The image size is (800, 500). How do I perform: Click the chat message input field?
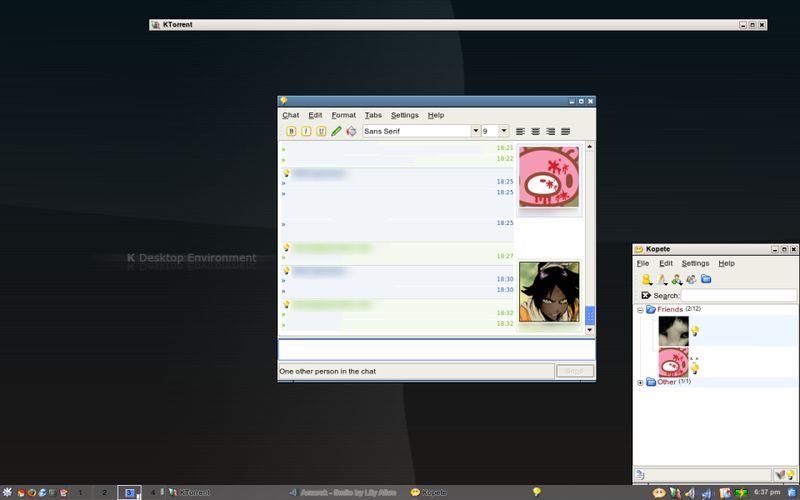pyautogui.click(x=436, y=349)
